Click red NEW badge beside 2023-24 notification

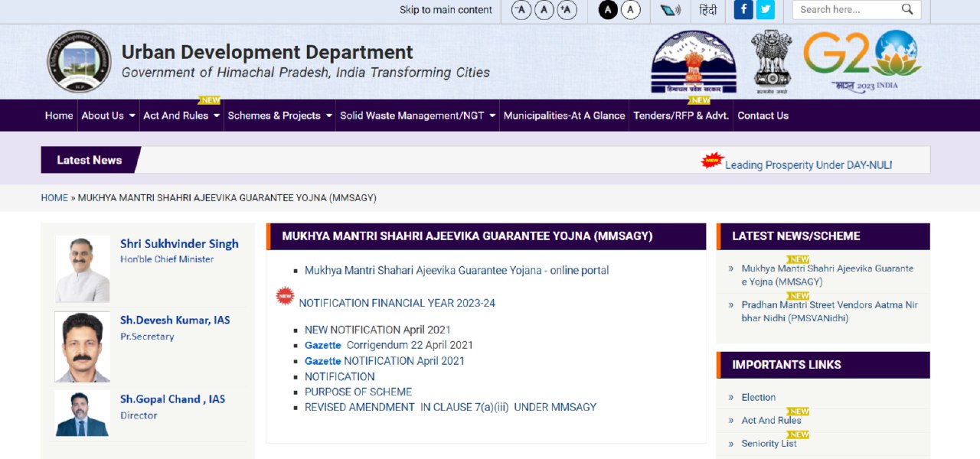[x=285, y=296]
